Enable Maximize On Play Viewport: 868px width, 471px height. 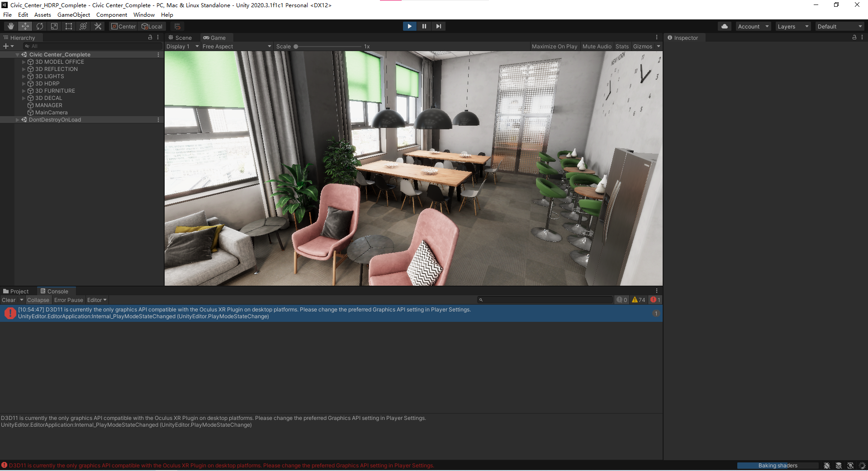tap(555, 46)
